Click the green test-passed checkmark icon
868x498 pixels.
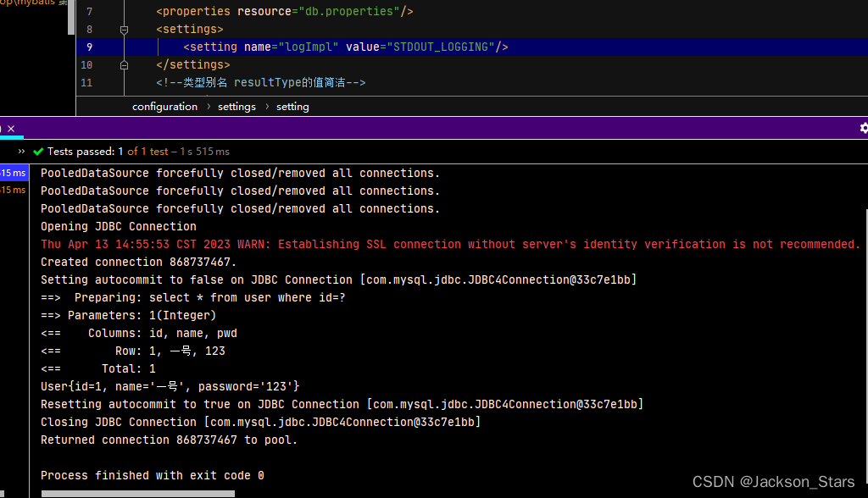pyautogui.click(x=38, y=151)
